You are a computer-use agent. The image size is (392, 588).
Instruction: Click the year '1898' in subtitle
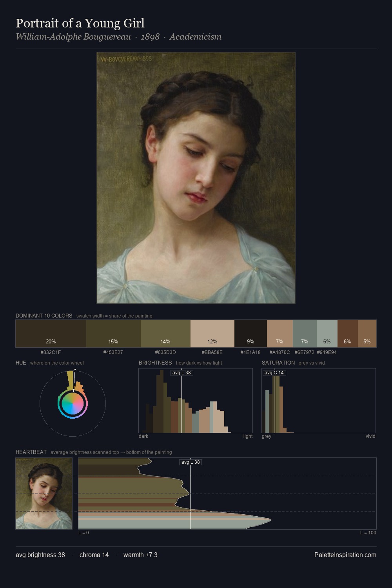pos(150,37)
